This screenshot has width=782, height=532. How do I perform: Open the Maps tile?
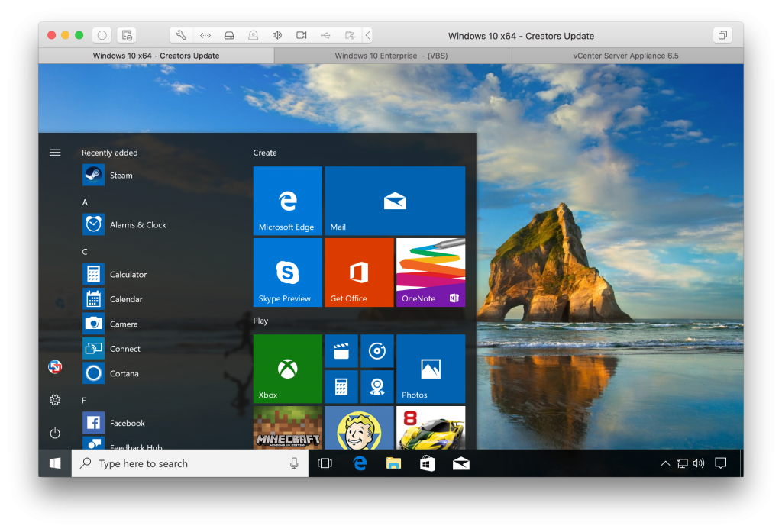point(376,386)
